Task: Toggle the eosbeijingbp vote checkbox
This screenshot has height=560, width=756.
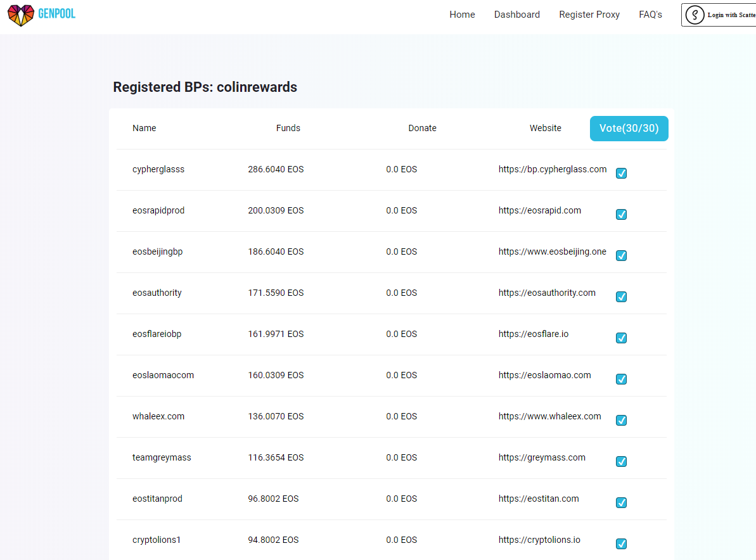Action: (621, 255)
